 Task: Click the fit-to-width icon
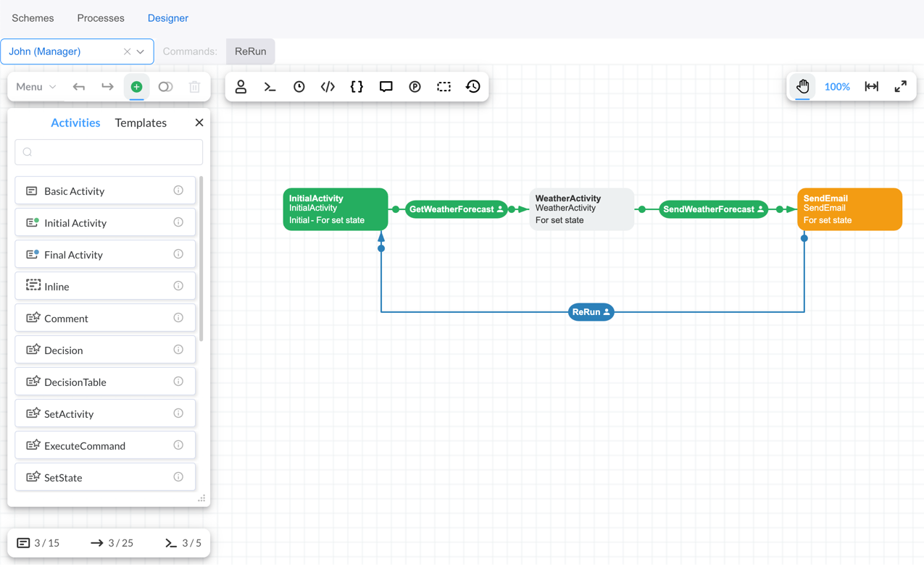[871, 86]
